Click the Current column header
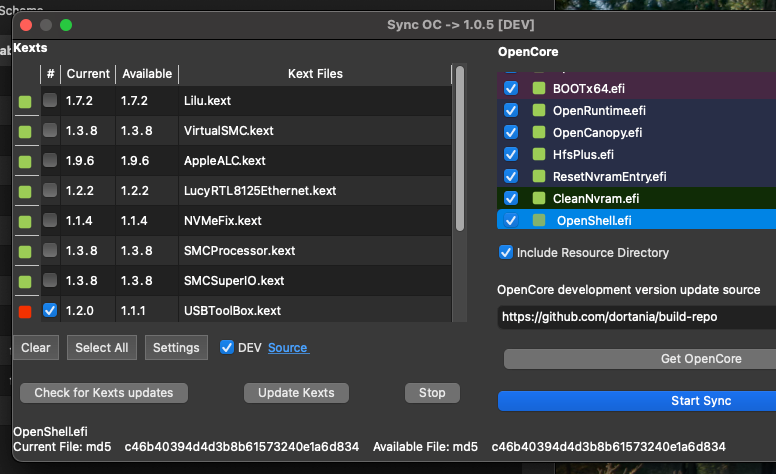Viewport: 776px width, 474px height. (88, 74)
